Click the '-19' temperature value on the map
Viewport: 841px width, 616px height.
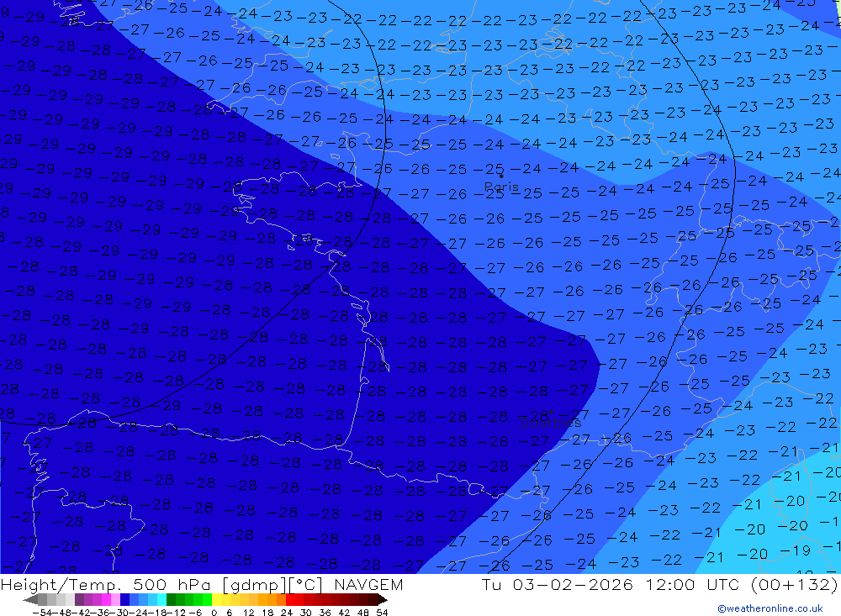coord(795,550)
